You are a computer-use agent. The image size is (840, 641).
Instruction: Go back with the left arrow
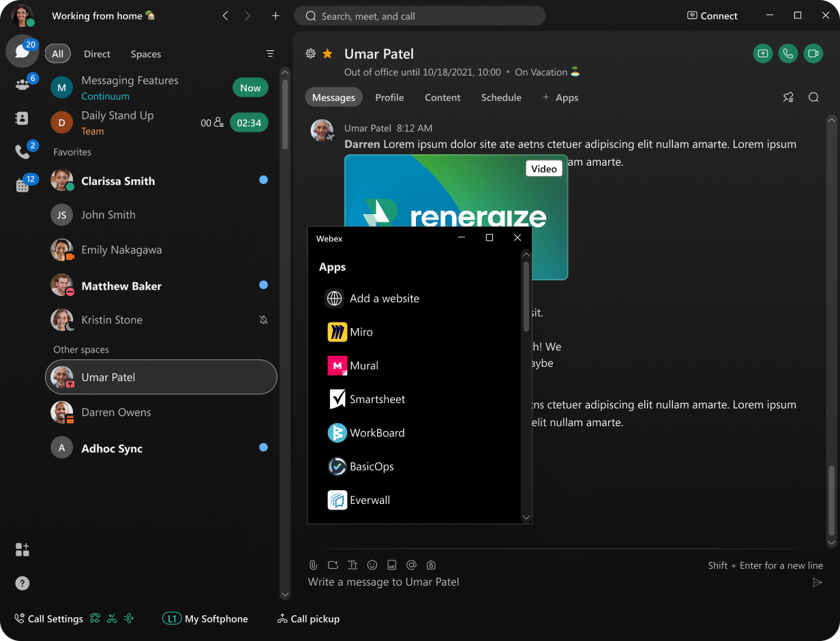pyautogui.click(x=225, y=16)
